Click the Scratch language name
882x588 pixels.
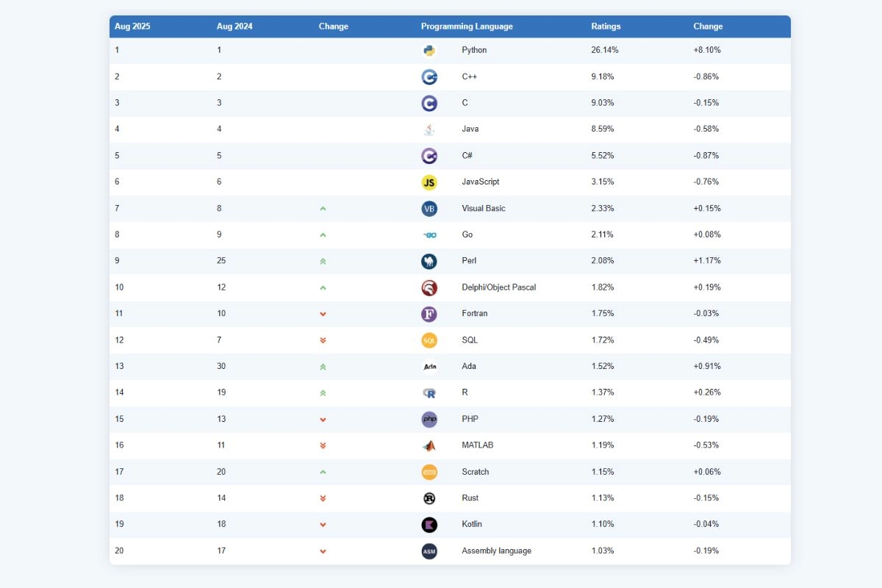click(x=475, y=472)
